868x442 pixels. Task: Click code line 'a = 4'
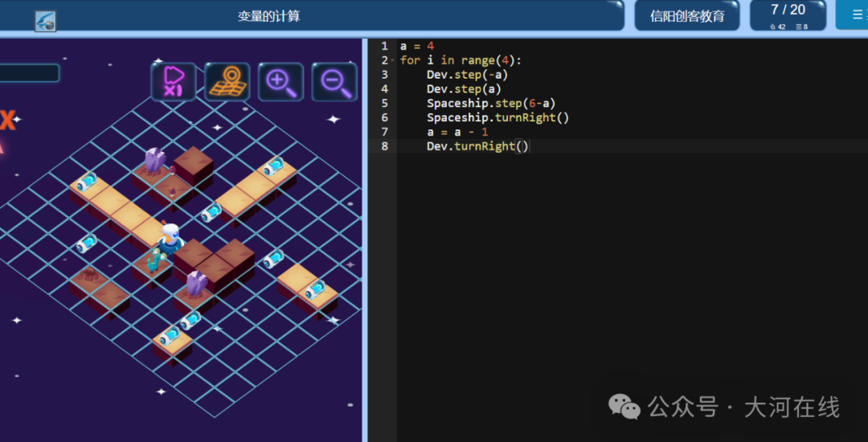pos(417,46)
